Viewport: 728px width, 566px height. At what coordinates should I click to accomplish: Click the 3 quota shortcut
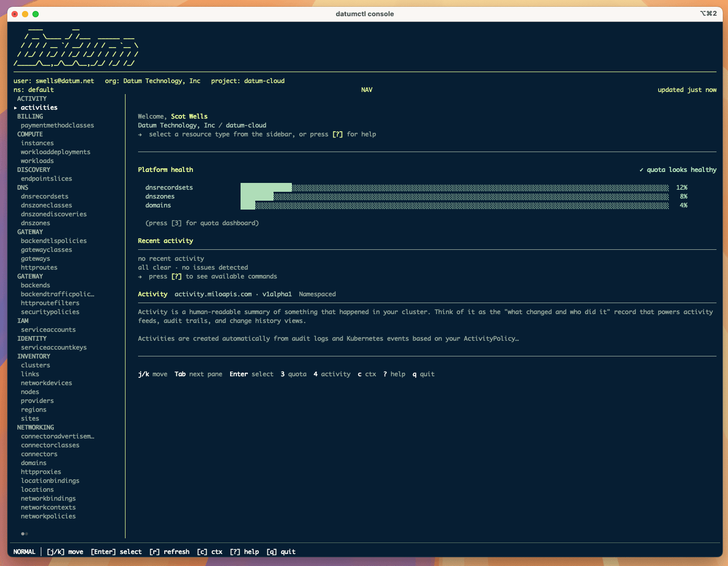pyautogui.click(x=293, y=374)
